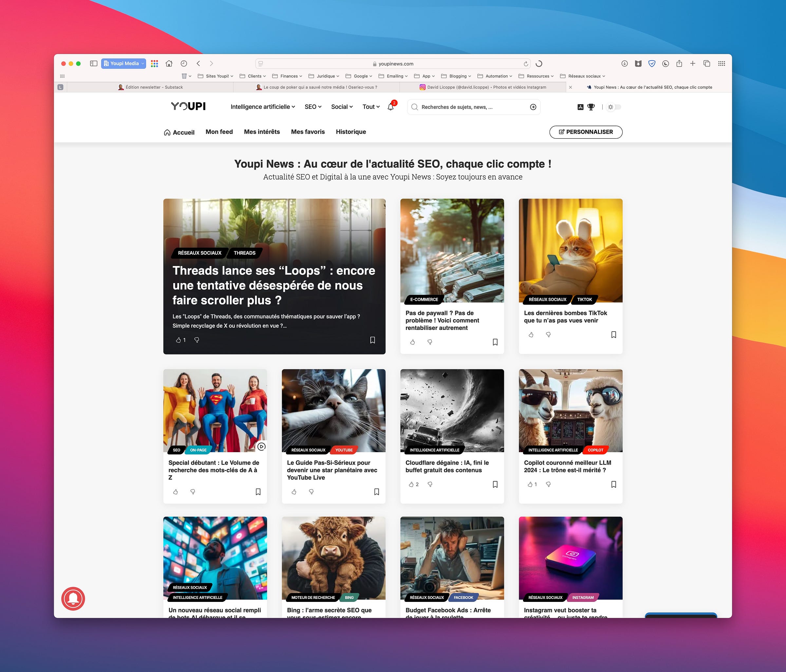
Task: Switch to Le coup de poker tab
Action: click(x=316, y=87)
